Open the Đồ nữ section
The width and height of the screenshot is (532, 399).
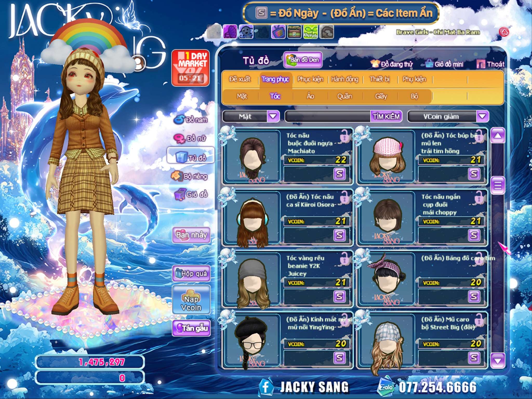(x=190, y=138)
